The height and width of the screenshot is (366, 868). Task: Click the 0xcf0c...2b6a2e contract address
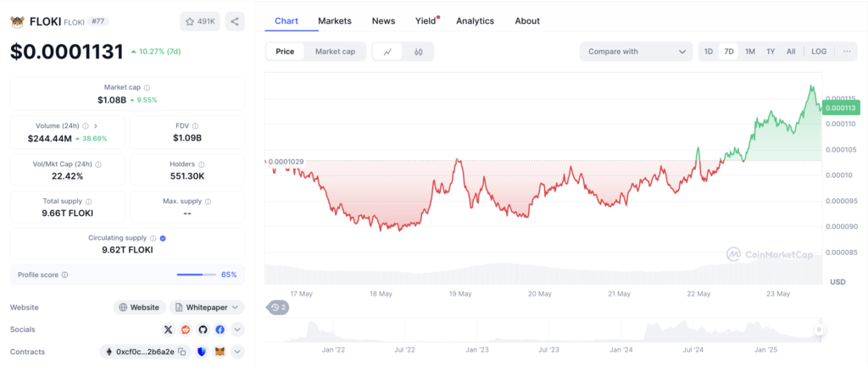click(x=145, y=352)
